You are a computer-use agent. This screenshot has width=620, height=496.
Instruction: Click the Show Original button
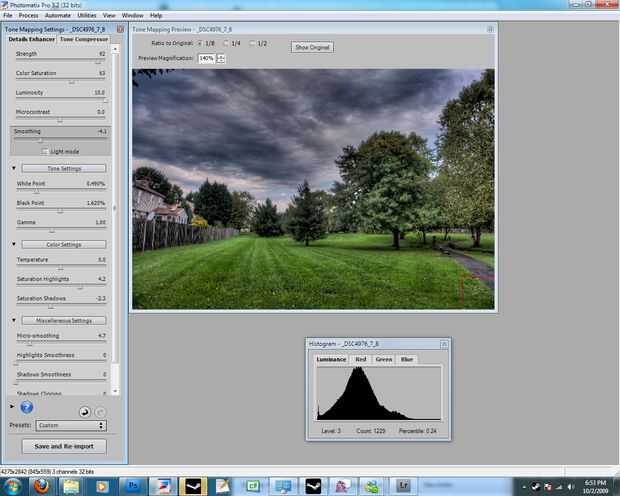312,47
